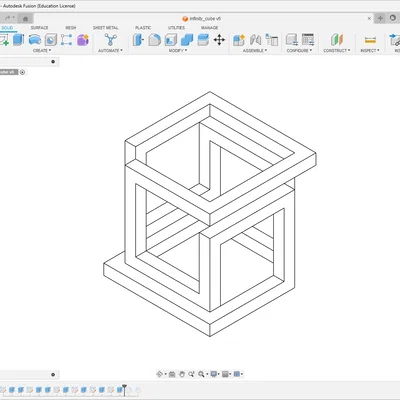Viewport: 400px width, 400px height.
Task: Select the Combine tool in Modify
Action: [187, 40]
